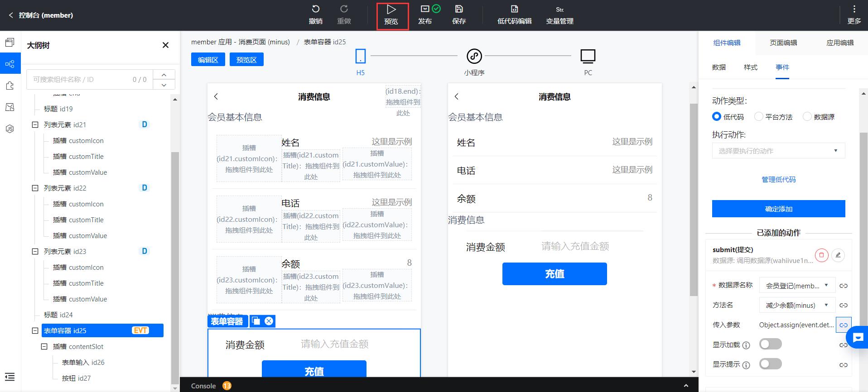868x392 pixels.
Task: Collapse 表单容器 id25 tree node
Action: 35,330
